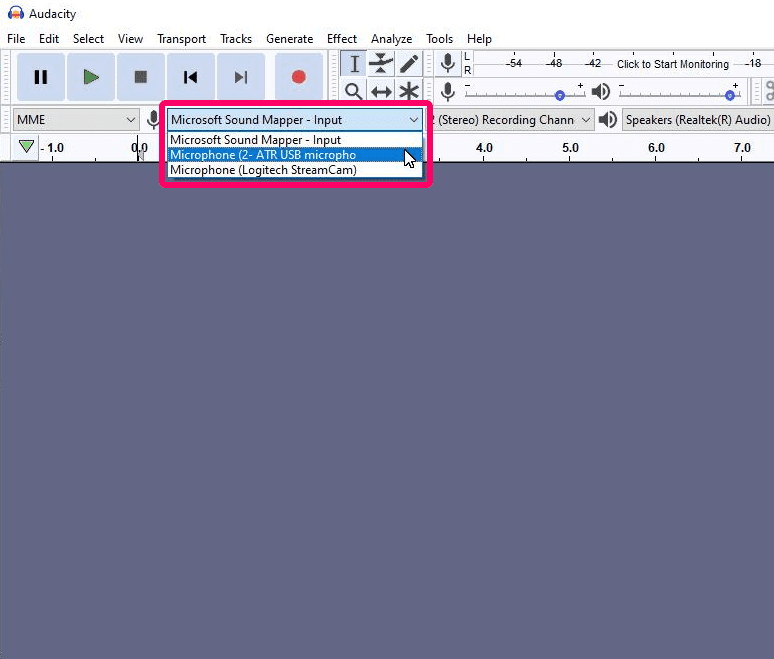Viewport: 774px width, 659px height.
Task: Open the Edit menu
Action: 49,39
